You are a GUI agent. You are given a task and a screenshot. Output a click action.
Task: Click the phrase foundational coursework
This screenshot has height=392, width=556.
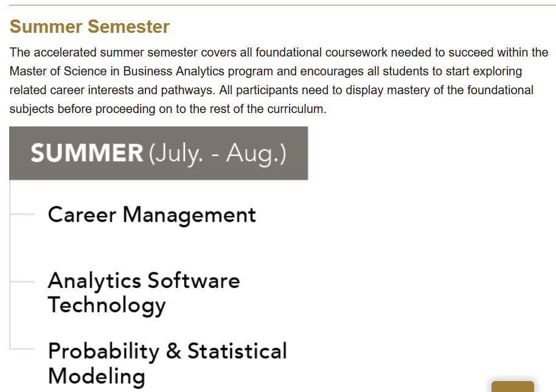pyautogui.click(x=321, y=52)
